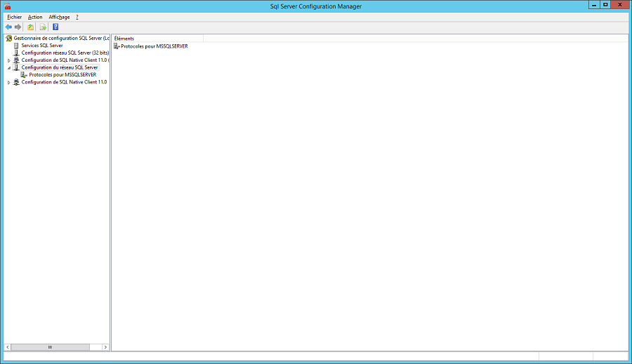This screenshot has height=364, width=632.
Task: Minimize the Configuration Manager window
Action: (x=593, y=5)
